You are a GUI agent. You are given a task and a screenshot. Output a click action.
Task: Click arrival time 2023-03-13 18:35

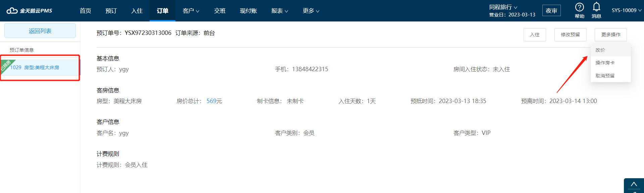463,101
